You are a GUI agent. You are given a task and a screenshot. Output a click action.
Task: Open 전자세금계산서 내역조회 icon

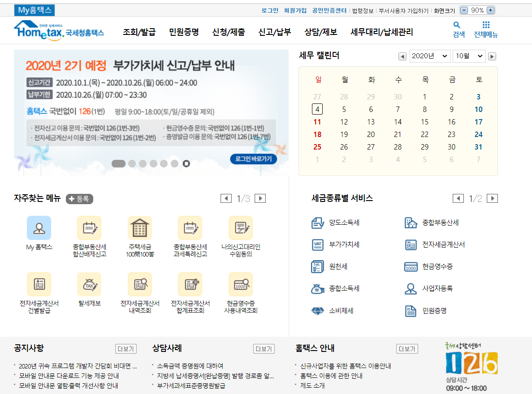pos(140,284)
